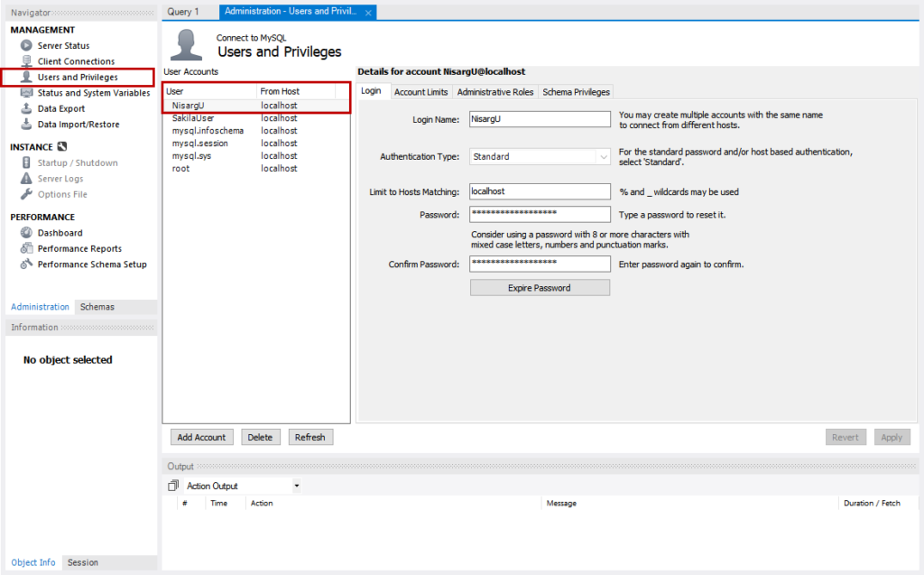Image resolution: width=924 pixels, height=575 pixels.
Task: Click the wrench icon next to INSTANCE
Action: click(x=62, y=146)
